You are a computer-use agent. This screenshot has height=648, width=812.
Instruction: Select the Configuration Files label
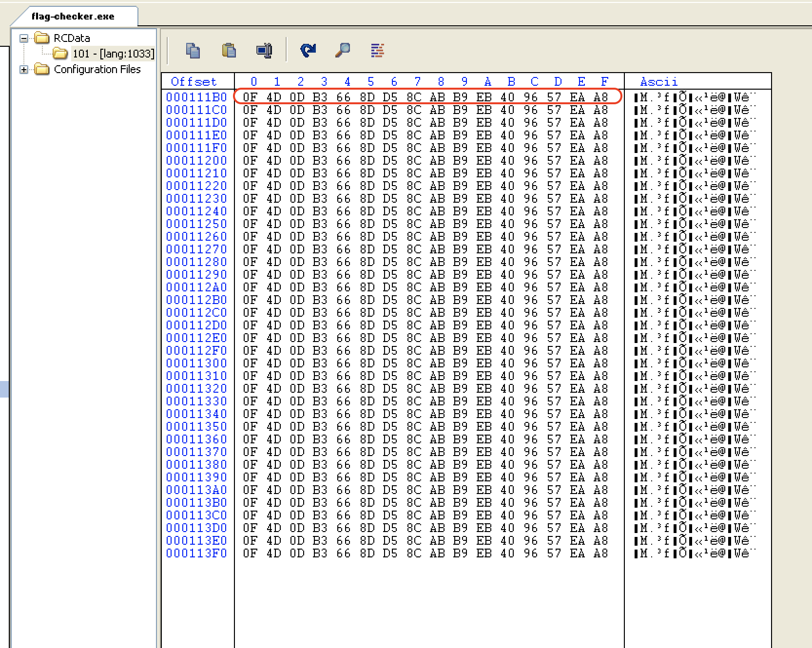[97, 69]
